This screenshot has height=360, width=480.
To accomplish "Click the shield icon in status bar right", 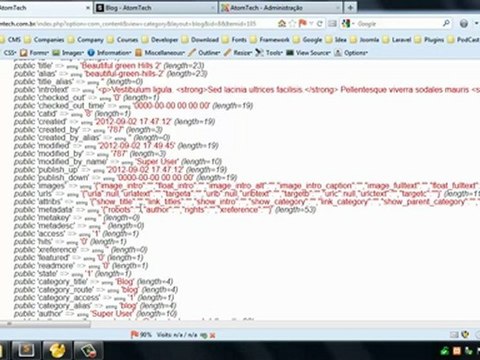I will [465, 334].
